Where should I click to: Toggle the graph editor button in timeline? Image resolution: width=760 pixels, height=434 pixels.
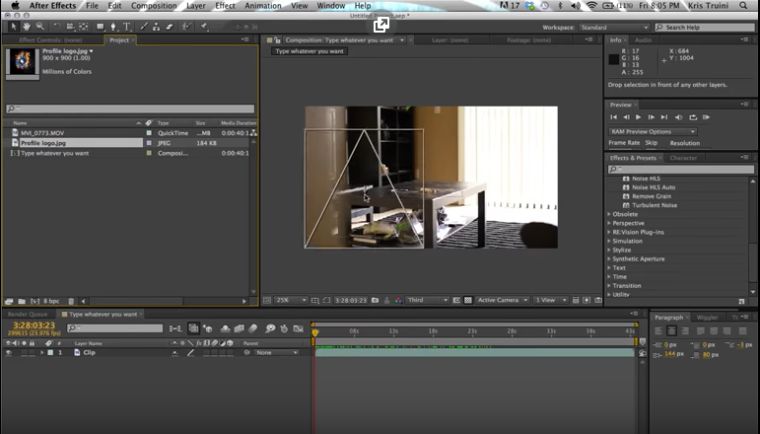(x=298, y=328)
